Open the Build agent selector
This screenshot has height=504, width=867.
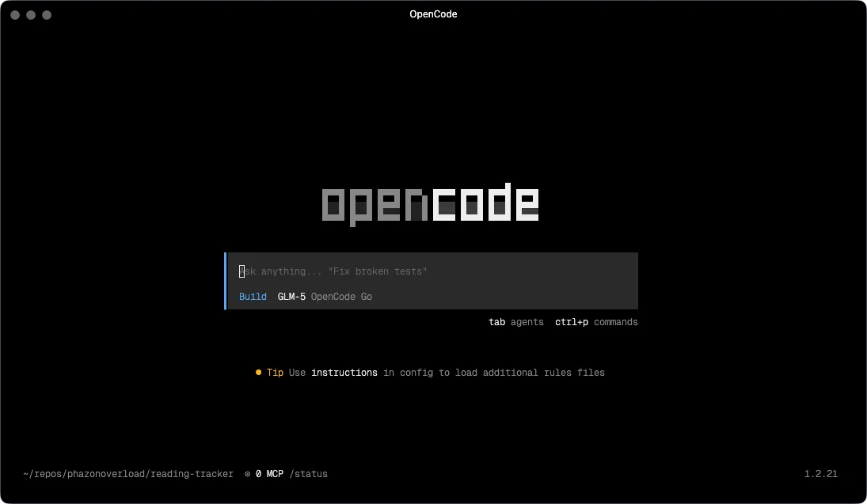coord(253,296)
